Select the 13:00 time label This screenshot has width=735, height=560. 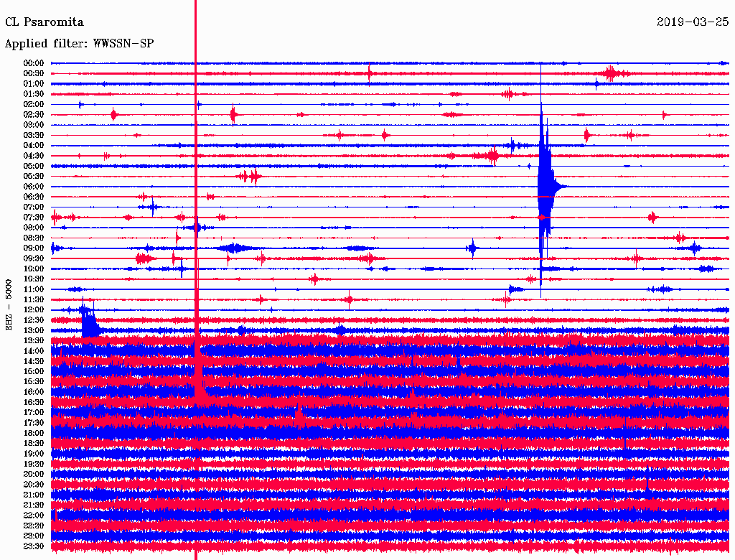[34, 331]
